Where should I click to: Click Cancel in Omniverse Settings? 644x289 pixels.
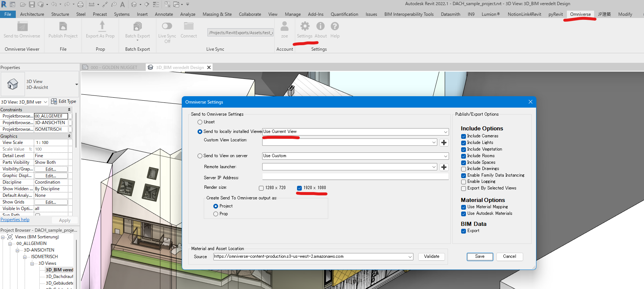click(510, 257)
